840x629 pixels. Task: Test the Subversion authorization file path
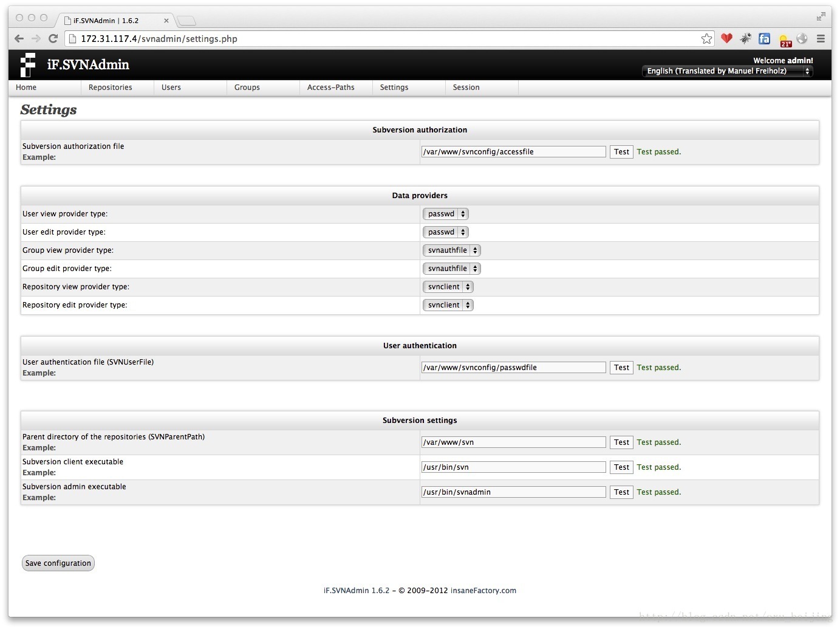click(x=621, y=152)
